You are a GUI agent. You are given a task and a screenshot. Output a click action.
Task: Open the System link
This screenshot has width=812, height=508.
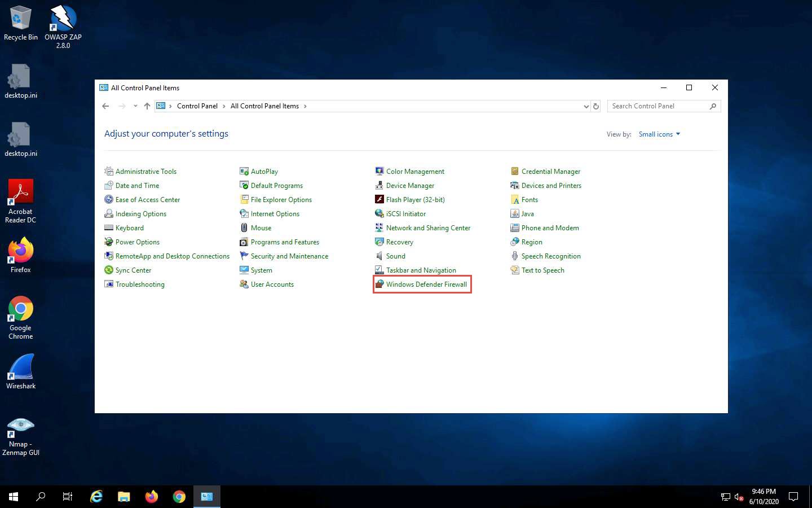tap(261, 270)
